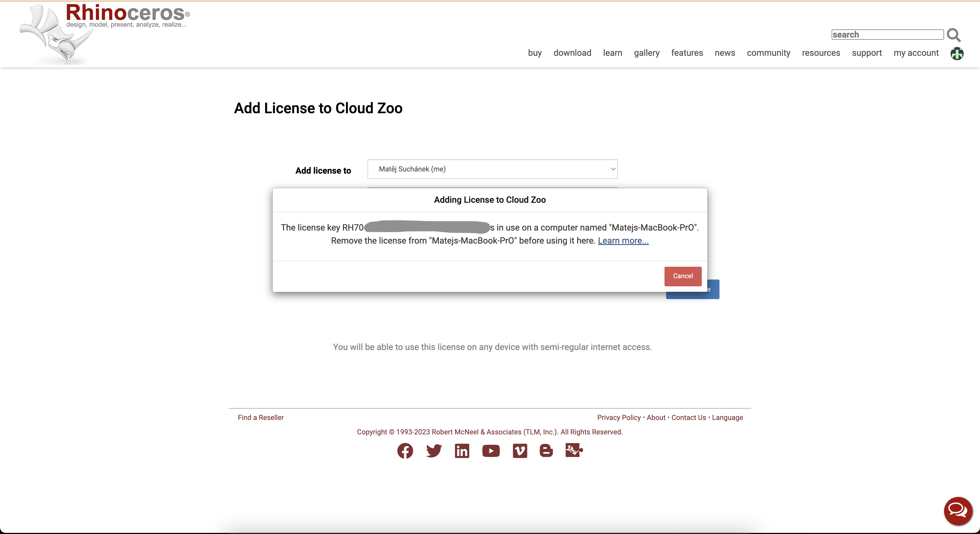Open the YouTube social icon
Image resolution: width=980 pixels, height=534 pixels.
[491, 451]
